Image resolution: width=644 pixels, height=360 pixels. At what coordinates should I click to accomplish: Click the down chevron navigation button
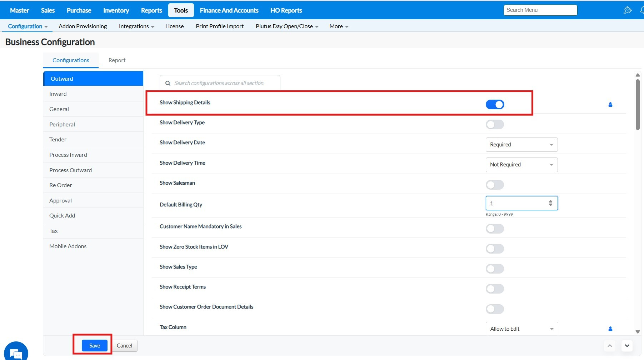(x=627, y=346)
